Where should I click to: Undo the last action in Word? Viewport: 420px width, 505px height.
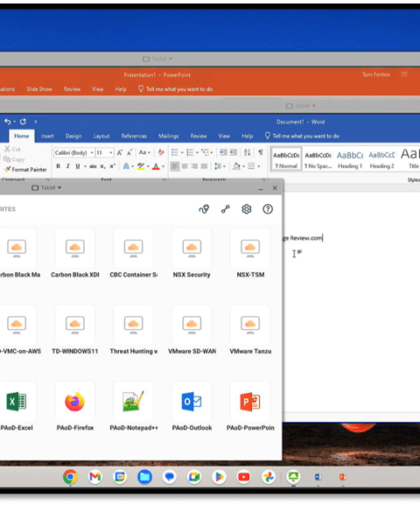pyautogui.click(x=8, y=122)
